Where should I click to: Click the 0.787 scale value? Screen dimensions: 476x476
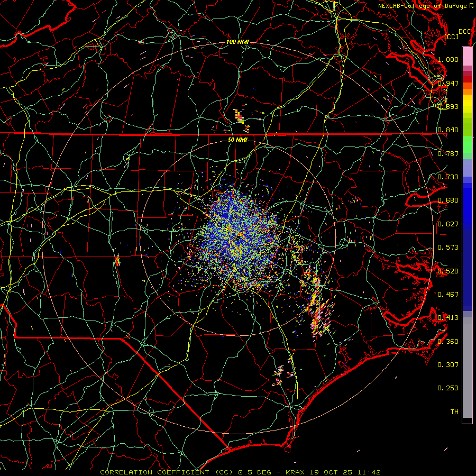[448, 153]
